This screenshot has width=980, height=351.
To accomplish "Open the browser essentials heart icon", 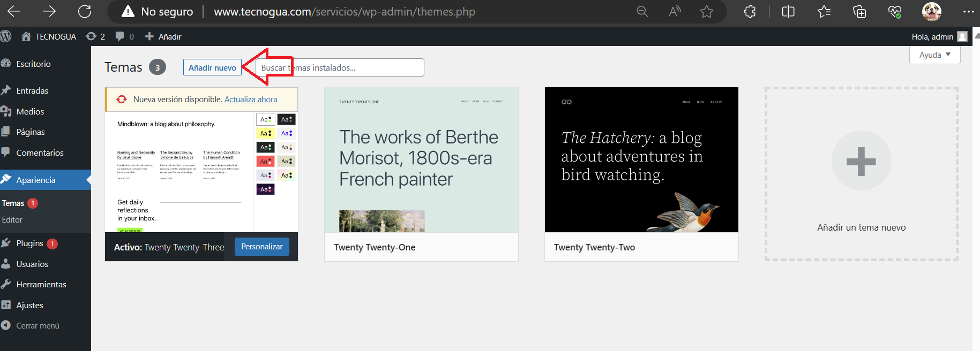I will point(895,12).
